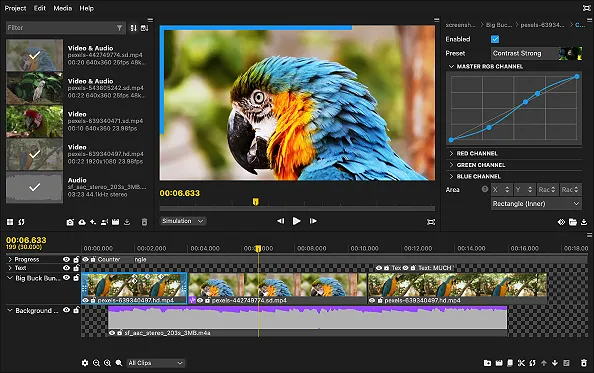Expand the Progress track
This screenshot has height=373, width=594.
pyautogui.click(x=10, y=259)
